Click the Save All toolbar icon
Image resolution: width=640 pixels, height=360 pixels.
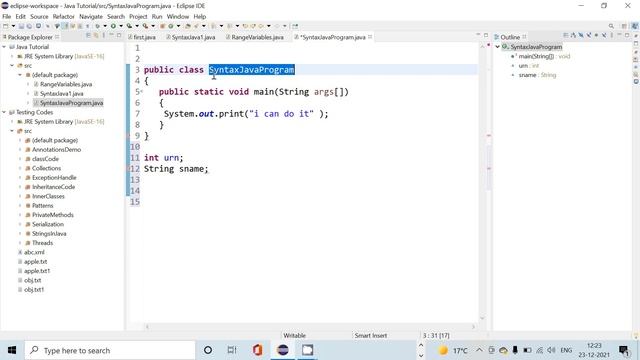29,26
